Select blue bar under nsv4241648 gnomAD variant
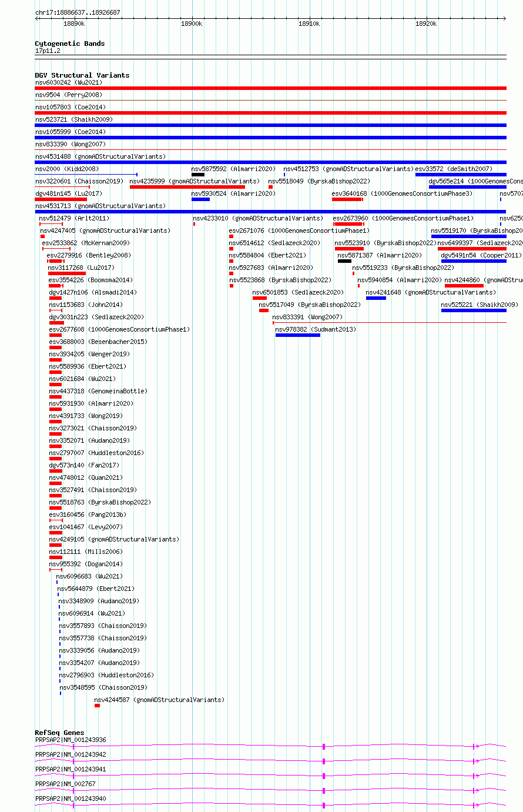 coord(376,298)
